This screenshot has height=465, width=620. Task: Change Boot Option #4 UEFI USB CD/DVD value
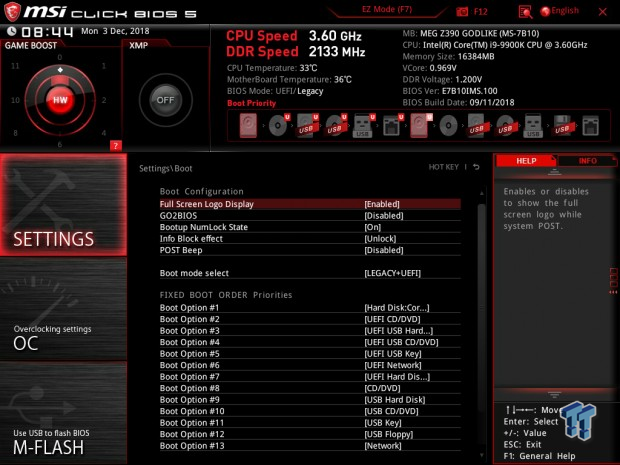pos(310,342)
